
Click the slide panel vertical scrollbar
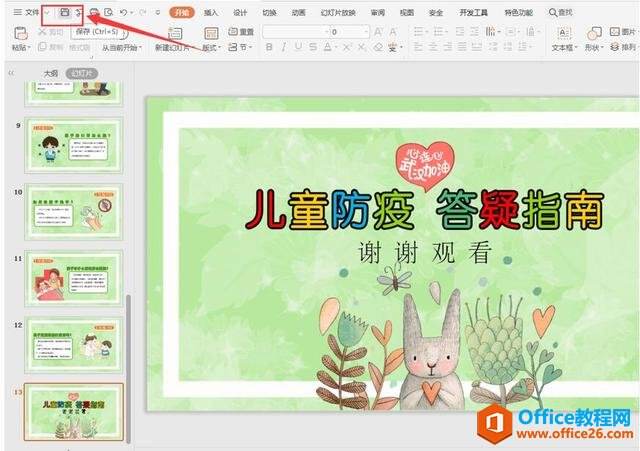[x=129, y=367]
